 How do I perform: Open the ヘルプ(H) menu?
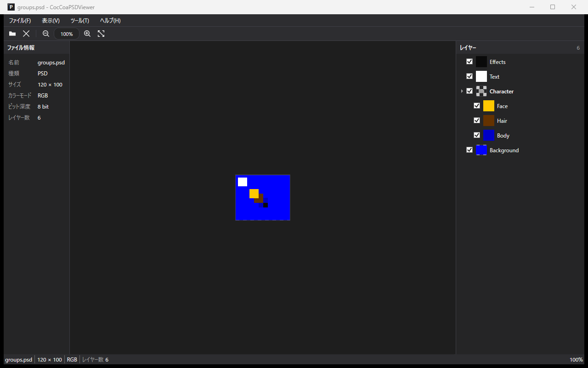110,21
